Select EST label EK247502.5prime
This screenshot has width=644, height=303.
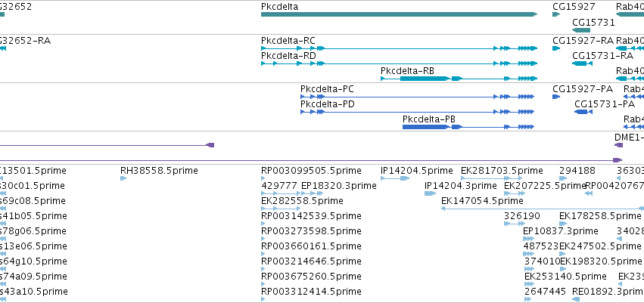point(600,246)
